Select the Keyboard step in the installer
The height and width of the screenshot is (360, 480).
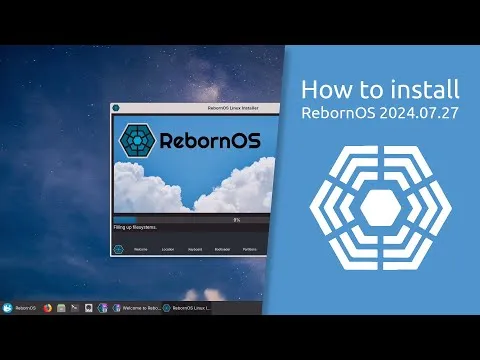tap(195, 249)
